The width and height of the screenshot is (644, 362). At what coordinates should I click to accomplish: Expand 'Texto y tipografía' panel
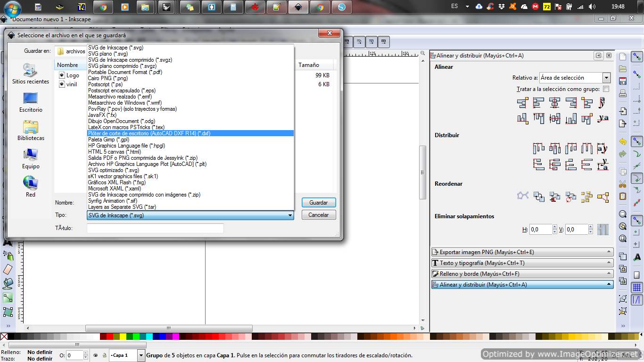point(522,263)
